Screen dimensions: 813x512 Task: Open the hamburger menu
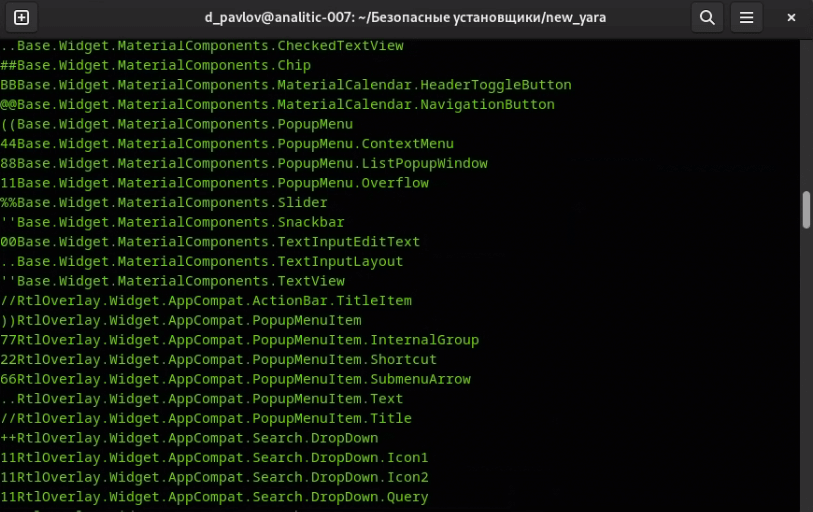(x=745, y=17)
